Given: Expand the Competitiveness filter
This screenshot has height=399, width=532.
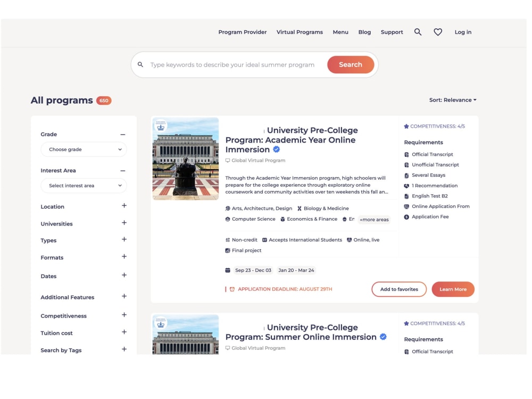Looking at the screenshot, I should point(124,315).
